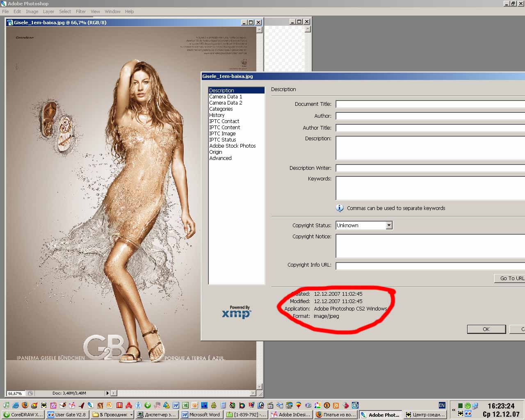The height and width of the screenshot is (420, 525).
Task: Expand the Проводник taskbar group arrow
Action: point(131,415)
